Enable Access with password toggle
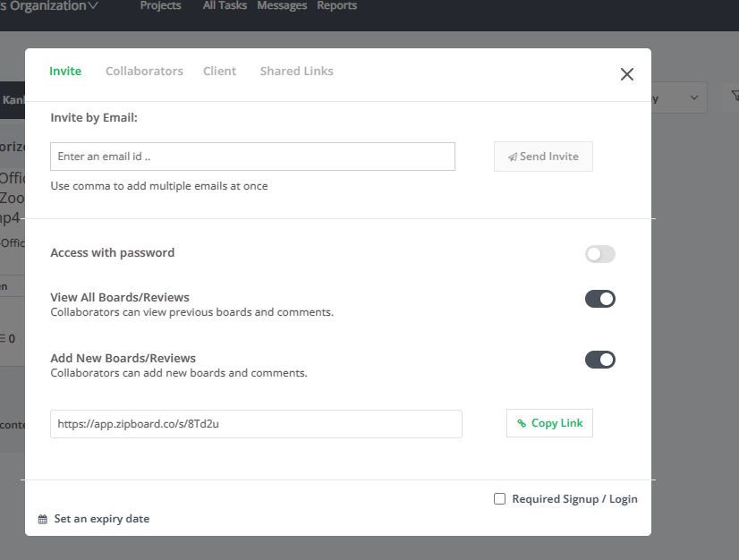739x560 pixels. point(600,254)
